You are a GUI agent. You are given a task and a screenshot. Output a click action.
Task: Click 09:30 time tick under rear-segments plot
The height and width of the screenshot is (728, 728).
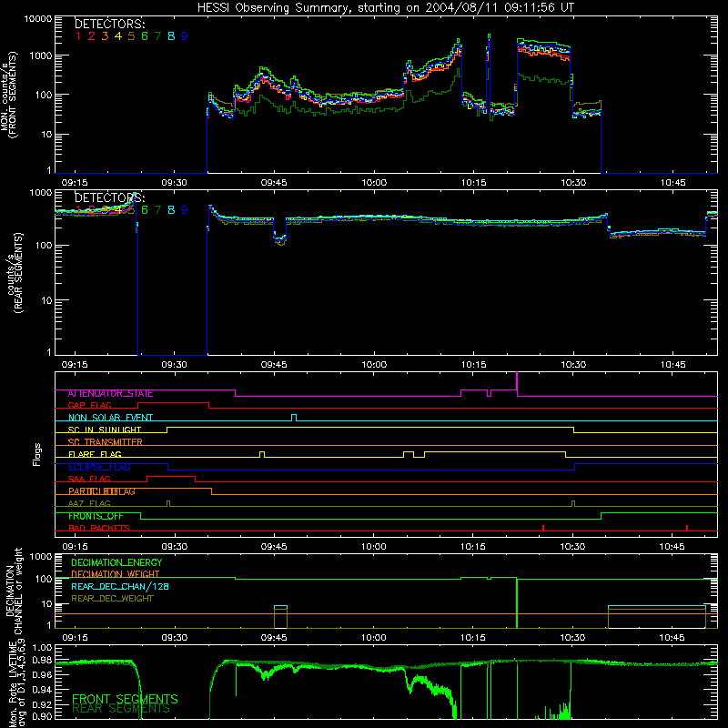pos(174,365)
